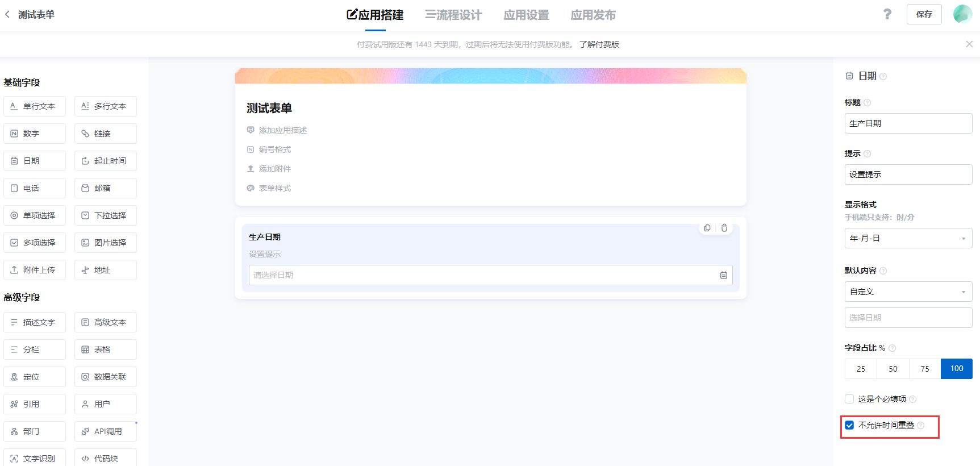Viewport: 980px width, 466px height.
Task: Show help for 不允许时间重叠
Action: [921, 425]
